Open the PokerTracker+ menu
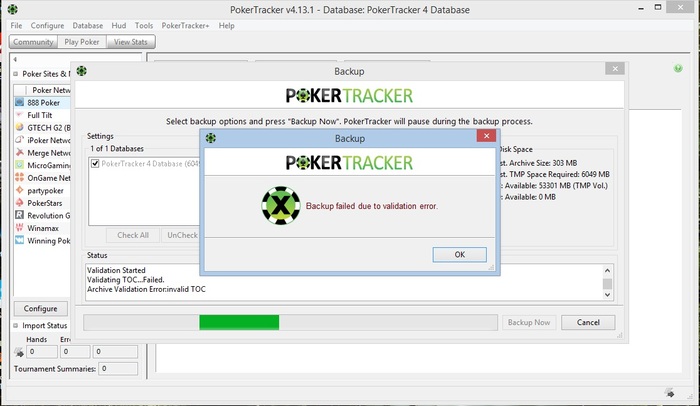Image resolution: width=700 pixels, height=406 pixels. (185, 25)
